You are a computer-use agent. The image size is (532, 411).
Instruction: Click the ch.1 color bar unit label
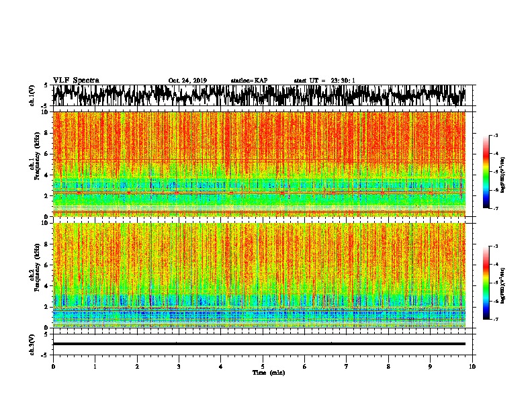[x=503, y=175]
